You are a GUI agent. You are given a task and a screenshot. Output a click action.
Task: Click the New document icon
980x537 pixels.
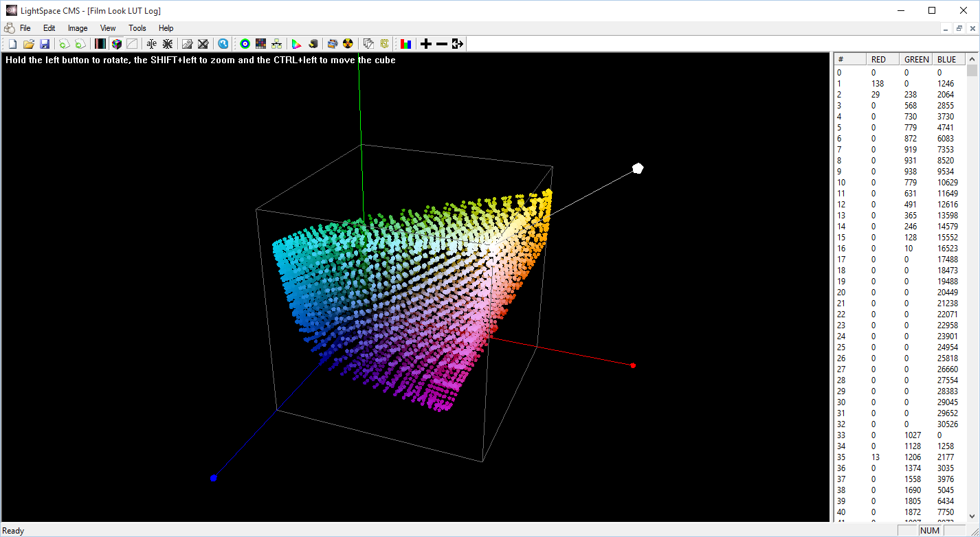[12, 44]
